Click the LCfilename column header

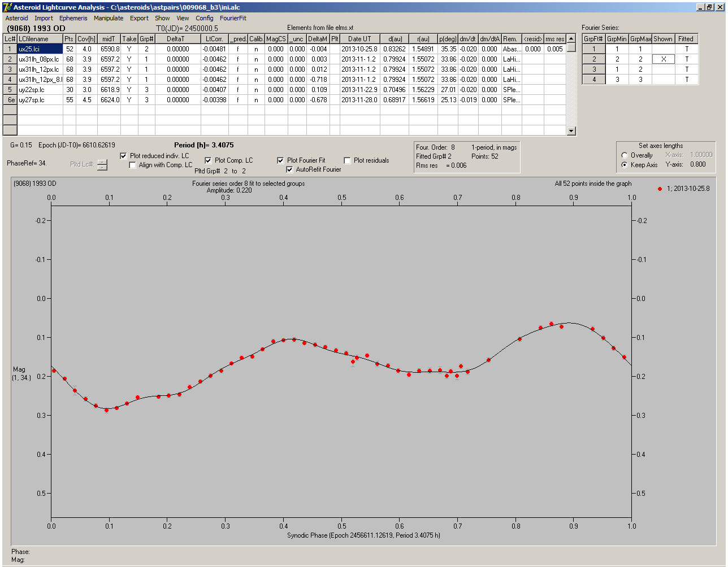pos(40,39)
